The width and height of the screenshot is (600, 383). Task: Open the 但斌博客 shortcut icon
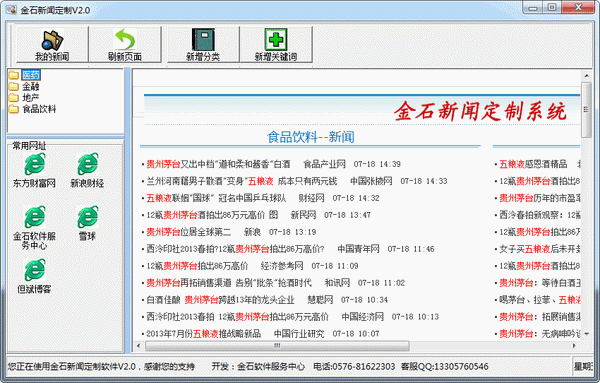click(34, 276)
